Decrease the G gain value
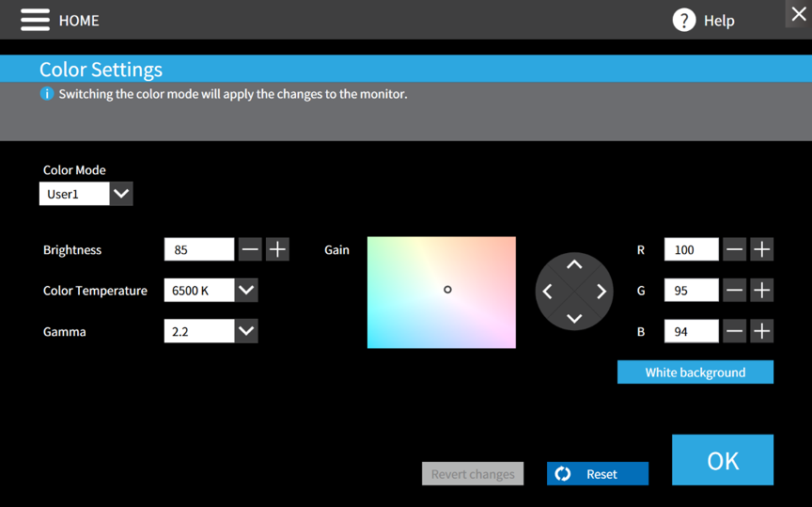812x507 pixels. pyautogui.click(x=735, y=291)
